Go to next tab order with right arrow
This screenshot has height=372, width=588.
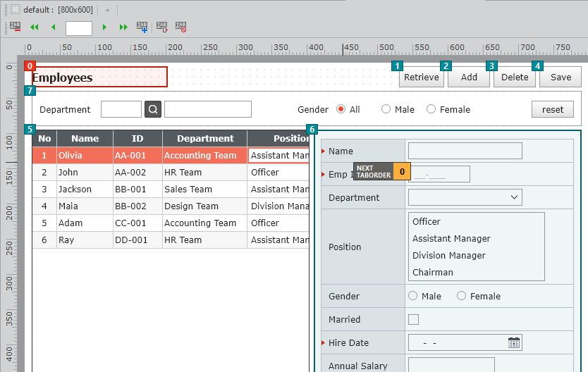coord(104,27)
